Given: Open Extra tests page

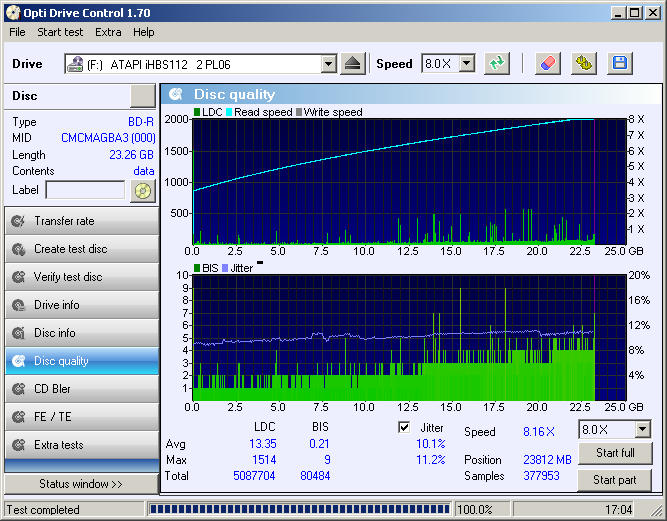Looking at the screenshot, I should pos(82,445).
